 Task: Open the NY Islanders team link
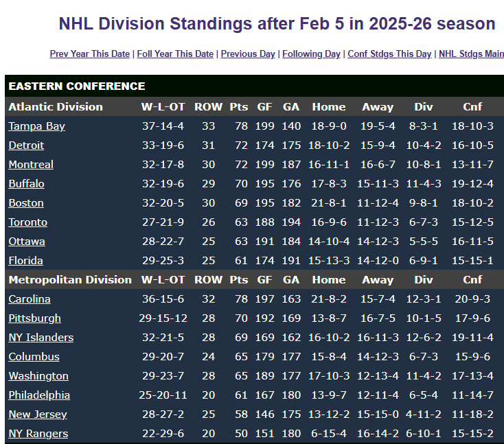(41, 338)
